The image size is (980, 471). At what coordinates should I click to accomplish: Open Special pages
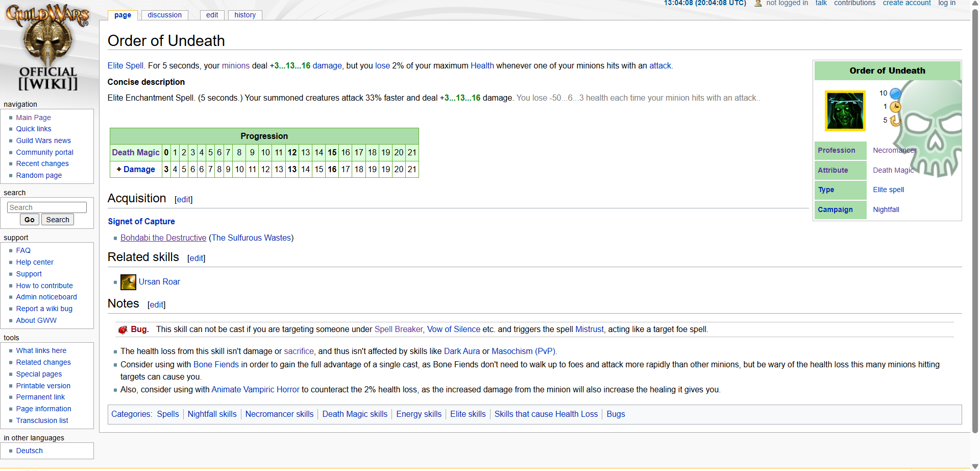tap(39, 374)
